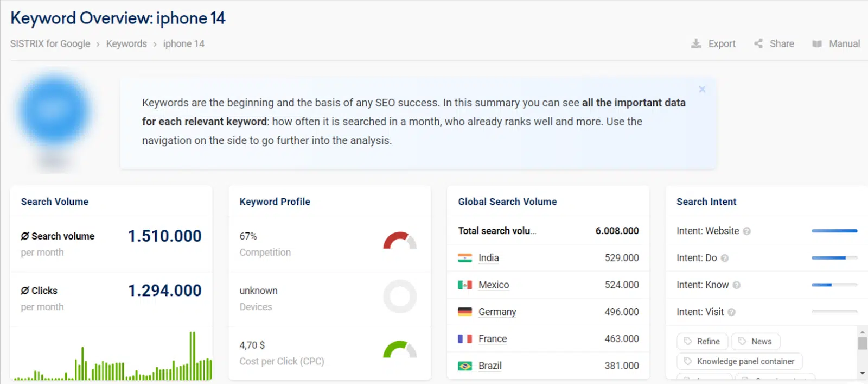Image resolution: width=868 pixels, height=384 pixels.
Task: Open the Manual book icon
Action: [817, 43]
